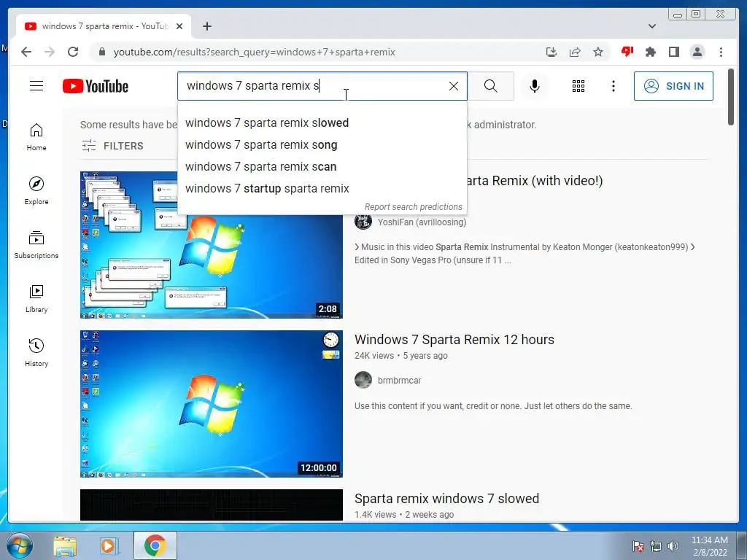Open Windows Explorer from the taskbar
This screenshot has height=560, width=747.
(x=65, y=545)
